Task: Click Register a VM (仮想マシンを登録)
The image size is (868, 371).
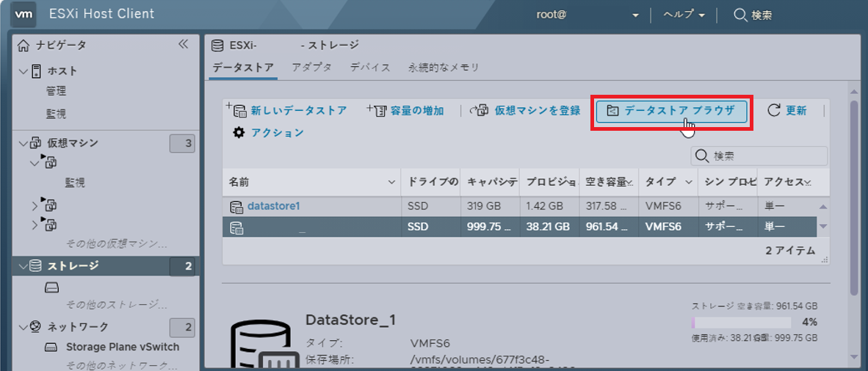Action: pos(525,110)
